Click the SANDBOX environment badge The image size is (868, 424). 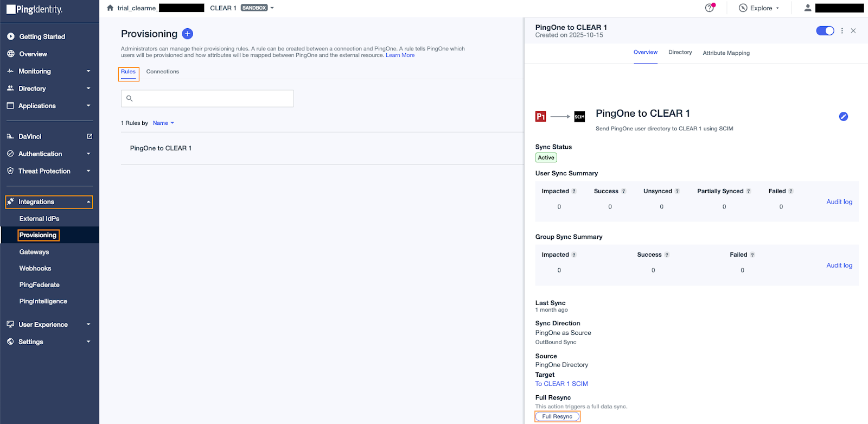(254, 8)
